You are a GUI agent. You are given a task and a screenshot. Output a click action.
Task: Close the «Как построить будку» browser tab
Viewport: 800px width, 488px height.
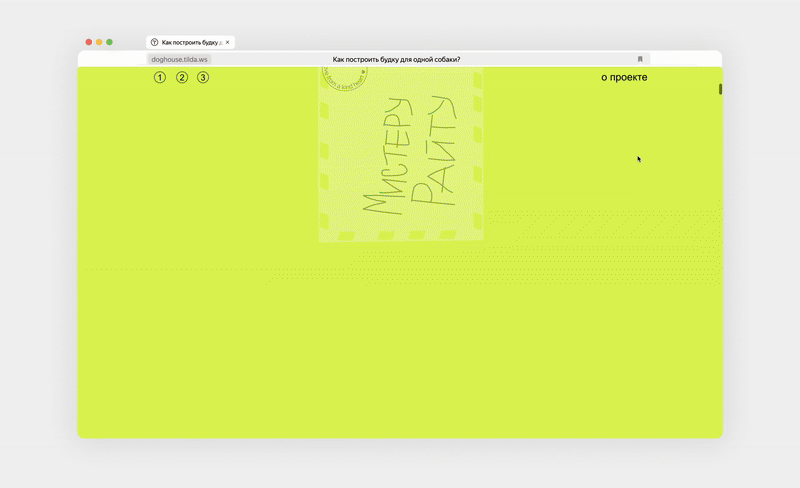tap(228, 42)
